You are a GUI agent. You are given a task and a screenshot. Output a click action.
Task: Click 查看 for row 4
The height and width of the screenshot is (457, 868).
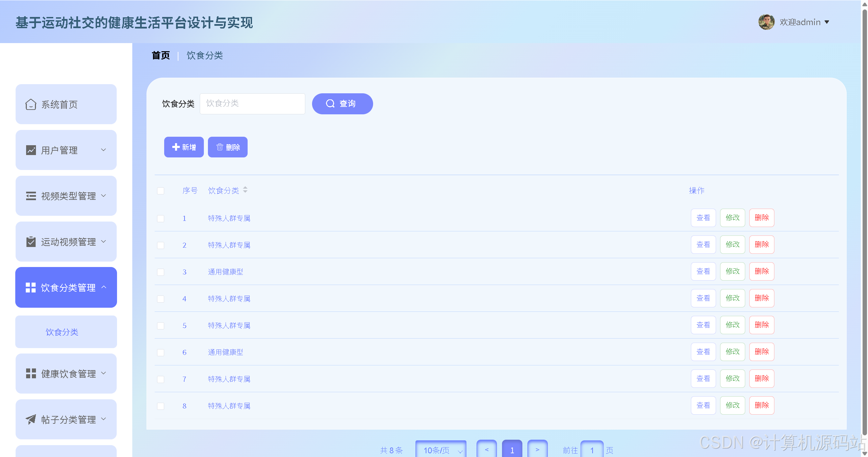click(x=703, y=298)
